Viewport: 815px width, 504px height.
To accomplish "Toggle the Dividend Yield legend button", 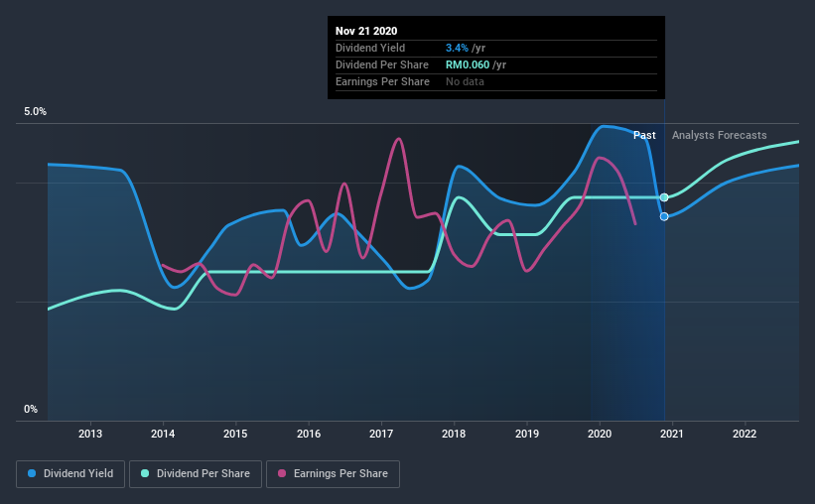I will pos(70,474).
